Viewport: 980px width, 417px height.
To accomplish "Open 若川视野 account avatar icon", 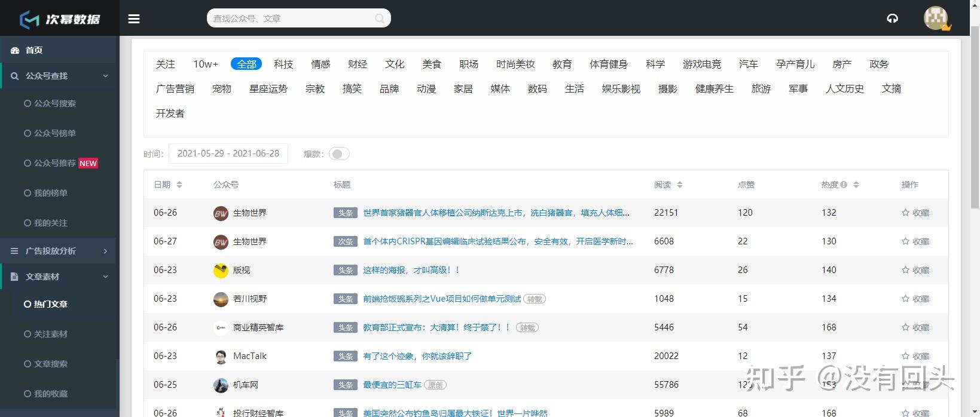I will pyautogui.click(x=221, y=299).
